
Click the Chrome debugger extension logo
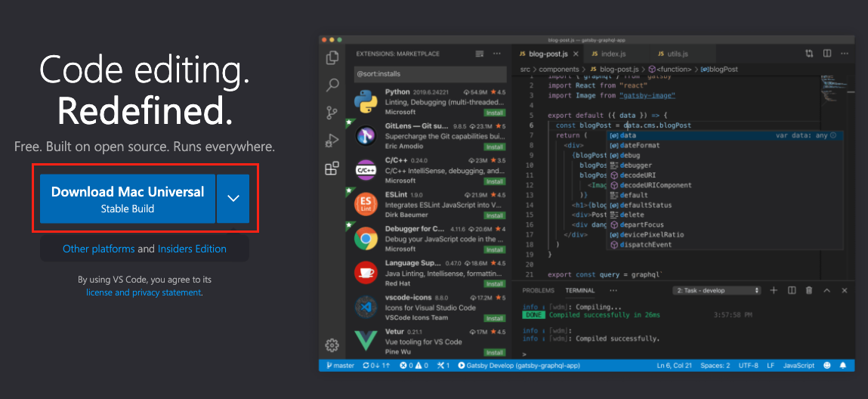[x=366, y=239]
